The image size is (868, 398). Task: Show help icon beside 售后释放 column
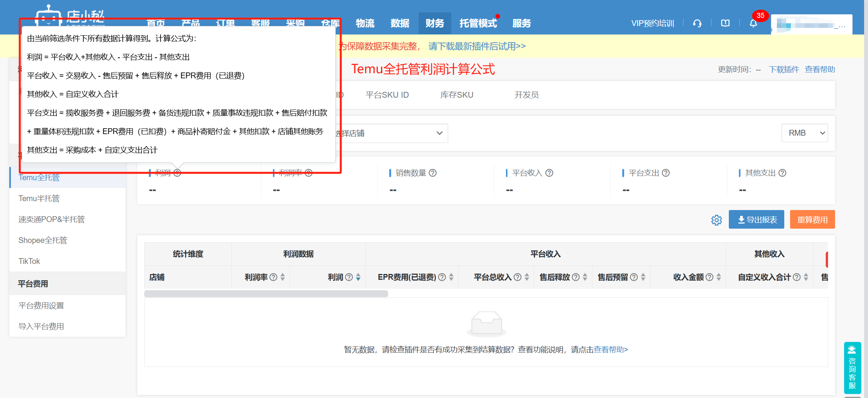point(576,277)
